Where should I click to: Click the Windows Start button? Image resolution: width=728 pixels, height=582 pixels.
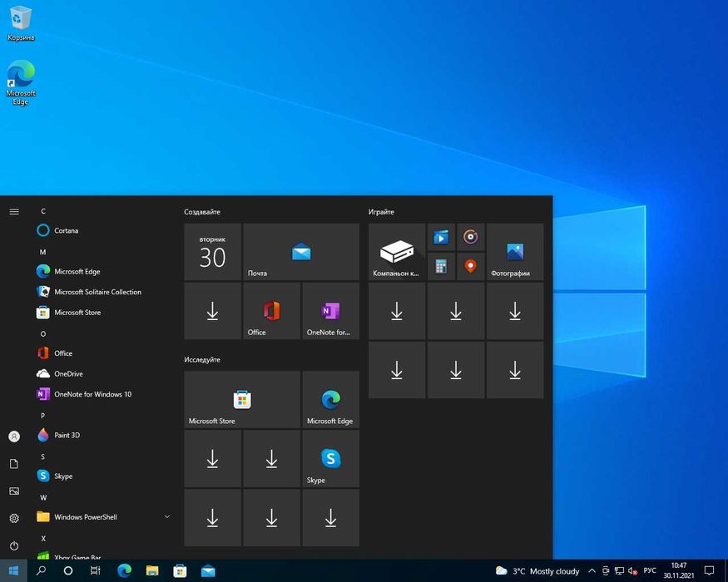[x=13, y=570]
